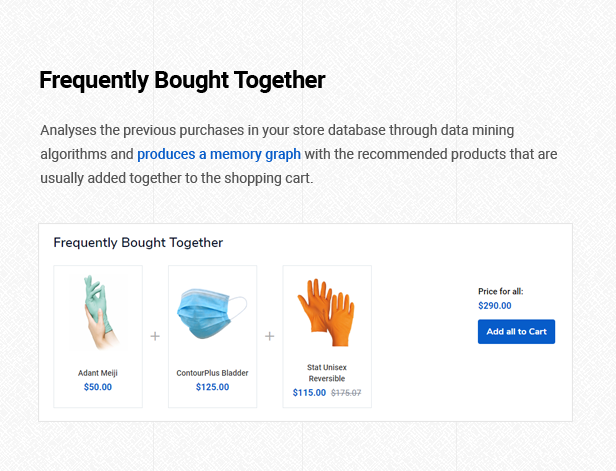Click the plus sign after ContourPlus Bladder
The image size is (616, 471).
(x=269, y=337)
